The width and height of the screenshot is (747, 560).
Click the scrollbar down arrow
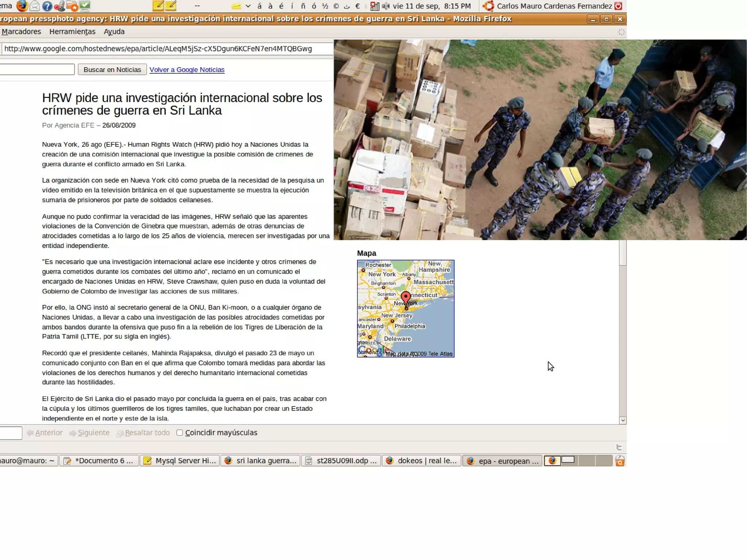(x=623, y=420)
